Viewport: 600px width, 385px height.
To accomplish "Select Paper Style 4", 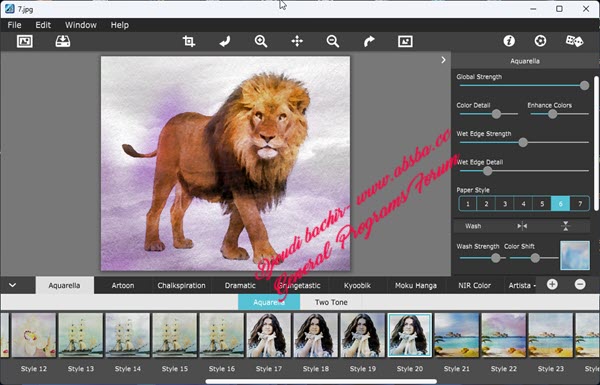I will [523, 204].
